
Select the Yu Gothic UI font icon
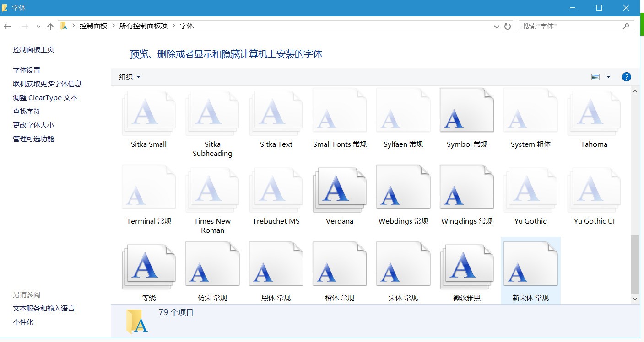point(594,190)
